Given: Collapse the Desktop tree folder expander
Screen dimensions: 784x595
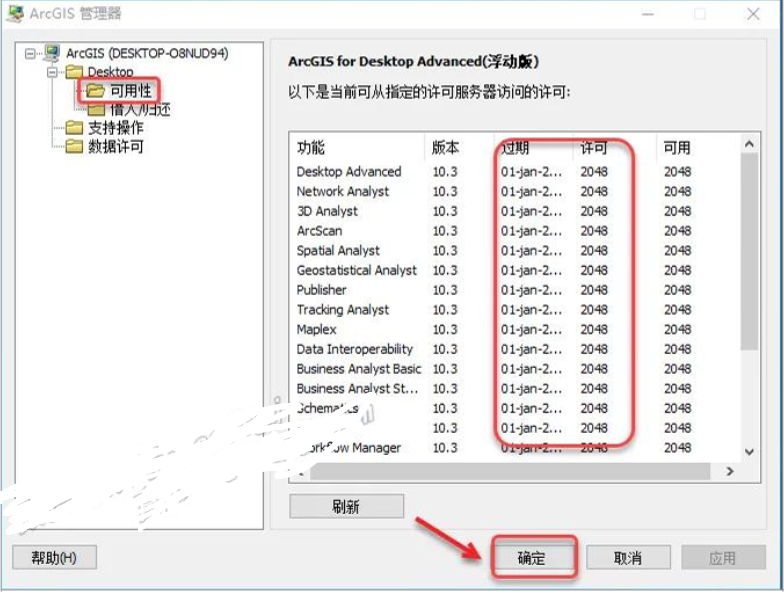Looking at the screenshot, I should coord(52,72).
